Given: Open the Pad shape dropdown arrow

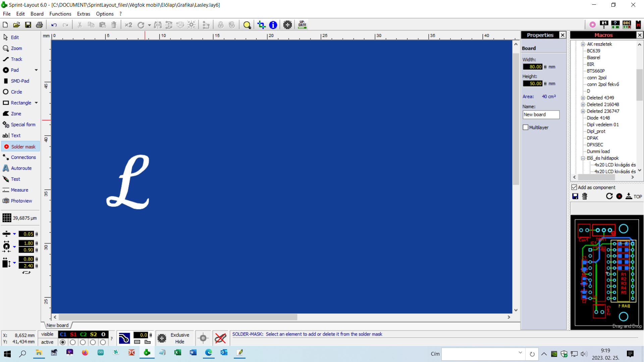Looking at the screenshot, I should pyautogui.click(x=36, y=70).
